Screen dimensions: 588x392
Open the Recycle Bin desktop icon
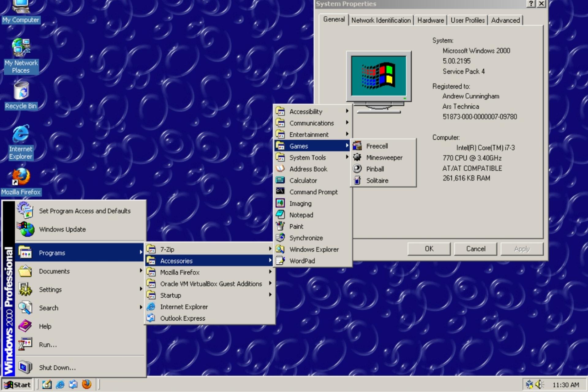tap(21, 96)
